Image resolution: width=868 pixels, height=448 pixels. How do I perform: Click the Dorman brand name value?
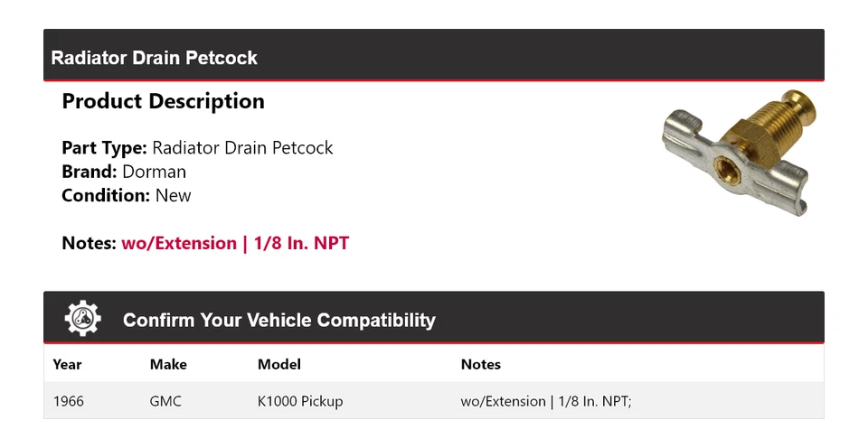(154, 172)
